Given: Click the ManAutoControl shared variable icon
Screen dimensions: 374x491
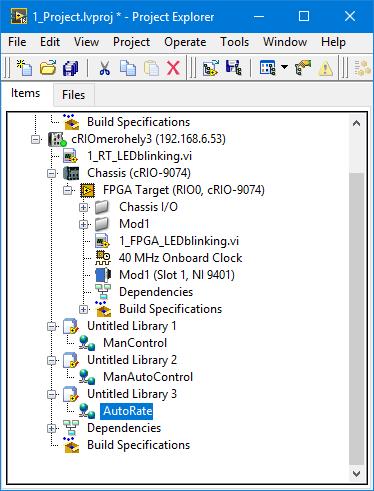Looking at the screenshot, I should point(87,377).
